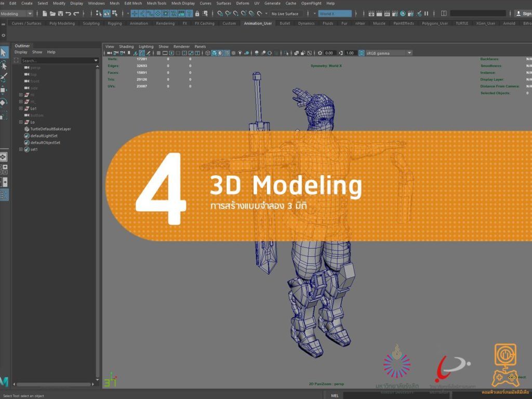Toggle use all lights bulb in viewport
The width and height of the screenshot is (532, 399).
point(240,53)
